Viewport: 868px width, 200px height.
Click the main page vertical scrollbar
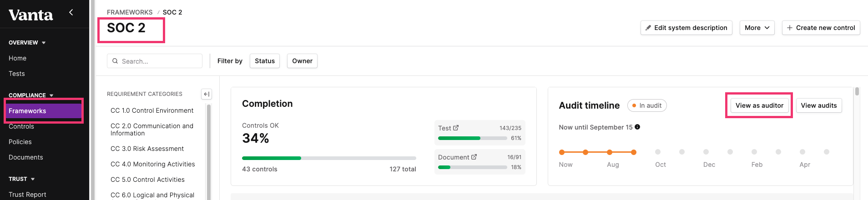[857, 91]
